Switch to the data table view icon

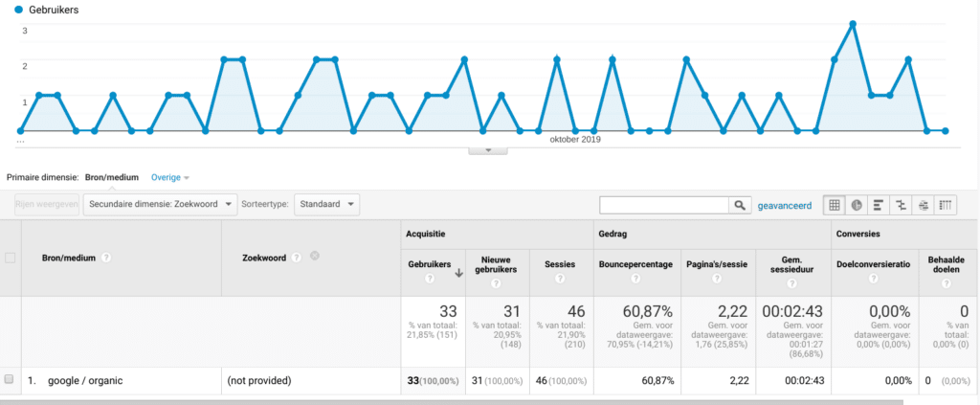(x=835, y=205)
